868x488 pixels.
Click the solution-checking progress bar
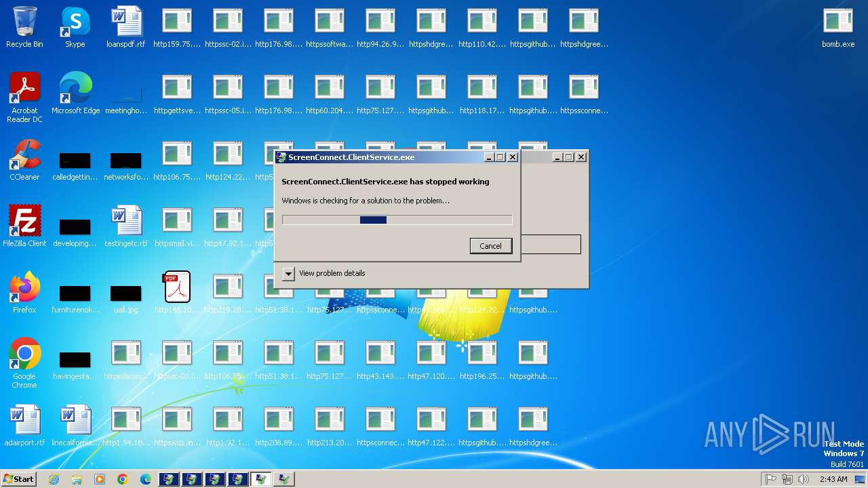(397, 220)
